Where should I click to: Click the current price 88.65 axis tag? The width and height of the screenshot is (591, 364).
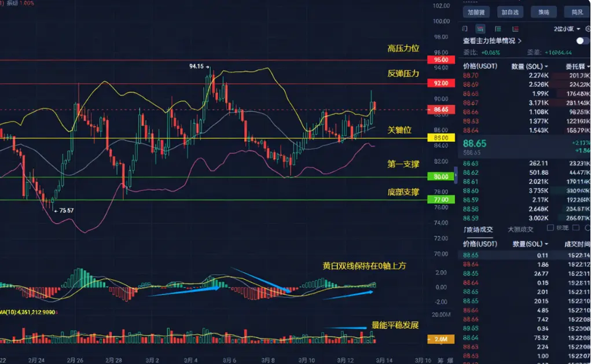pos(441,109)
